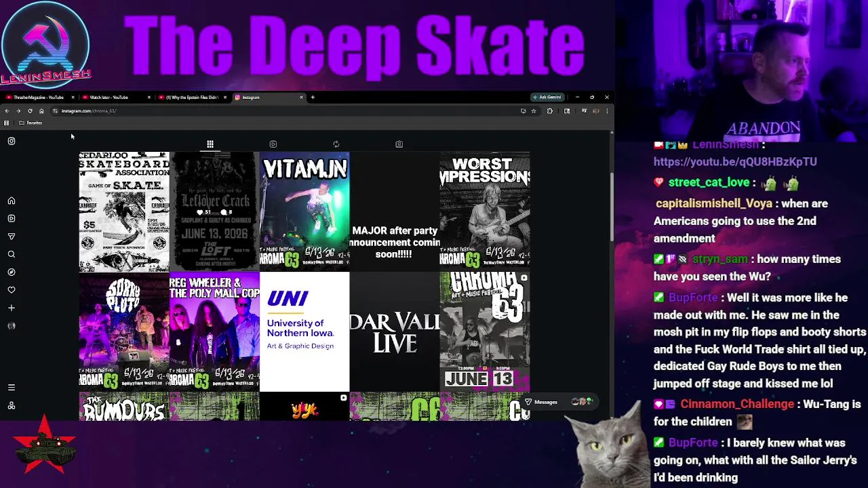This screenshot has width=868, height=488.
Task: Open the More hamburger menu in sidebar
Action: point(12,388)
